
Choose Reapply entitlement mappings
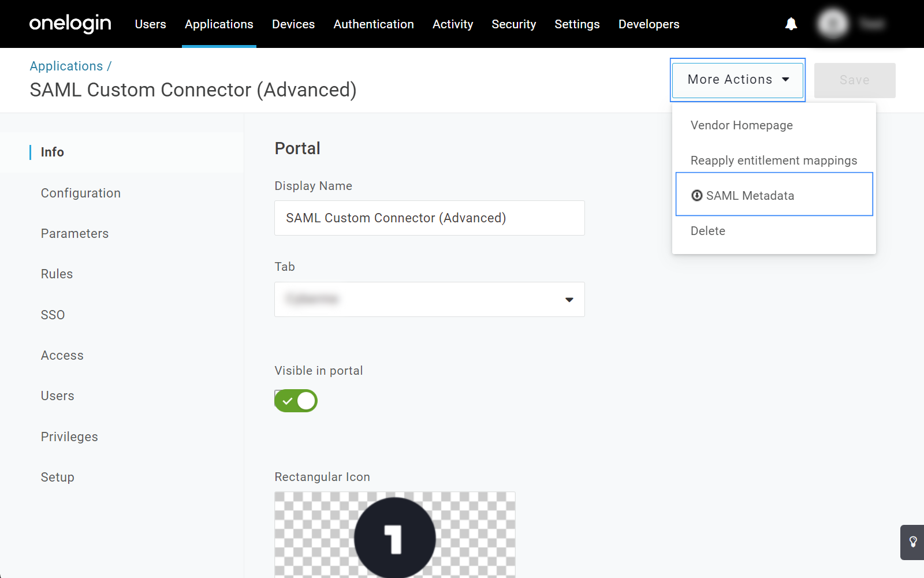coord(773,161)
